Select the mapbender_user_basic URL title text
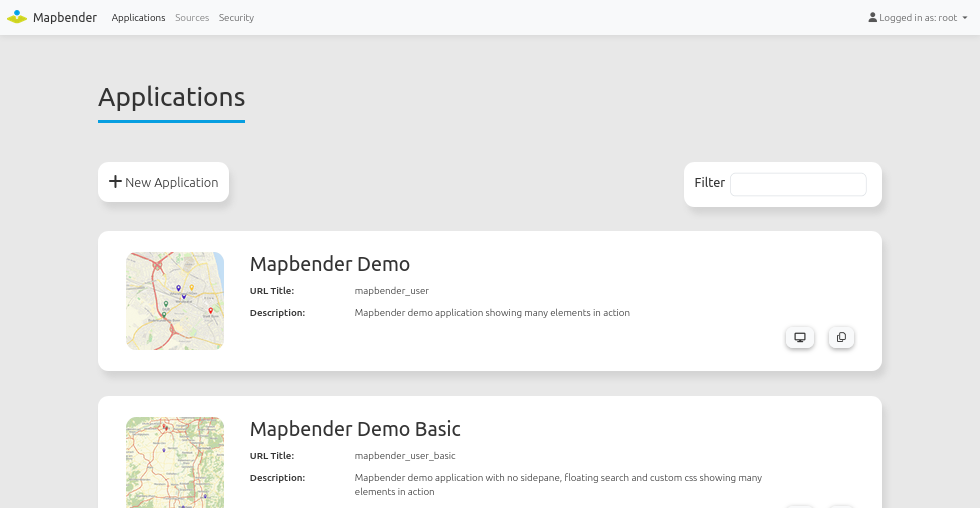The width and height of the screenshot is (980, 508). [405, 456]
